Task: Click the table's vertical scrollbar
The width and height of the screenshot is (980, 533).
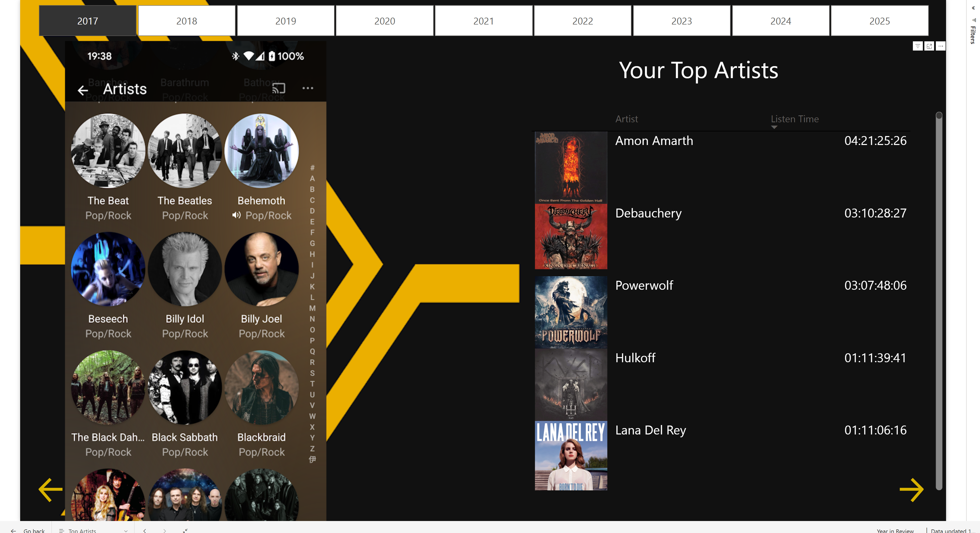Action: tap(939, 300)
